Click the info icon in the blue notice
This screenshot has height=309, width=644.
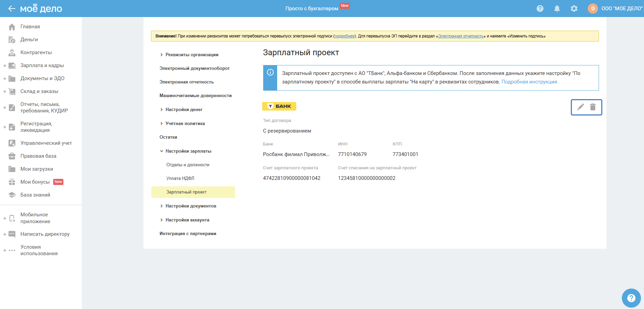click(x=270, y=72)
